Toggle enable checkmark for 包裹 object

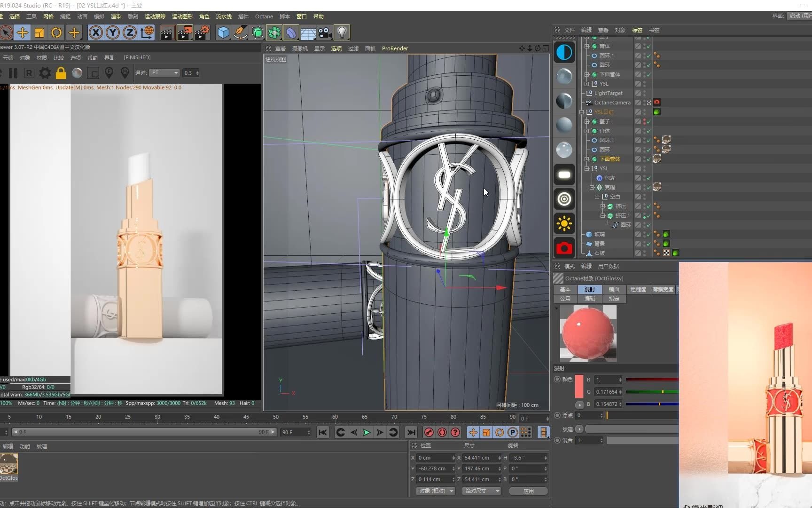pos(649,178)
